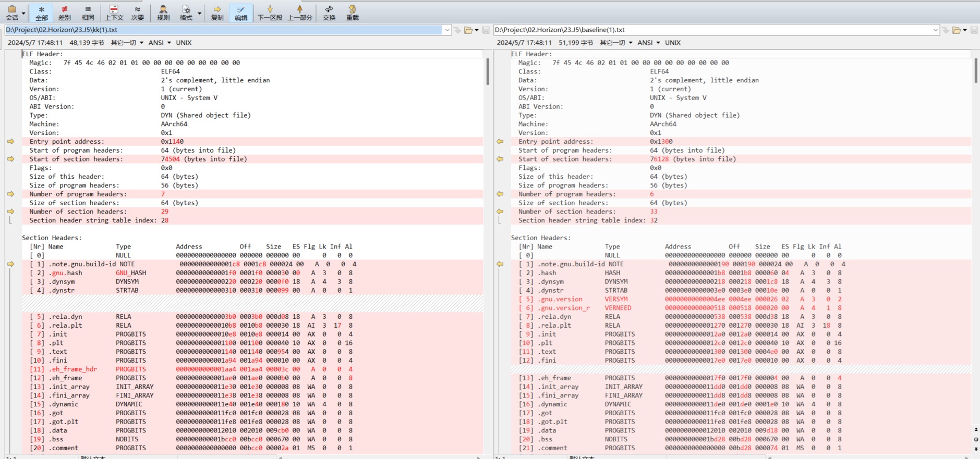Screen dimensions: 980x459
Task: Jump to 下一区段 (Next Section) difference
Action: [270, 13]
